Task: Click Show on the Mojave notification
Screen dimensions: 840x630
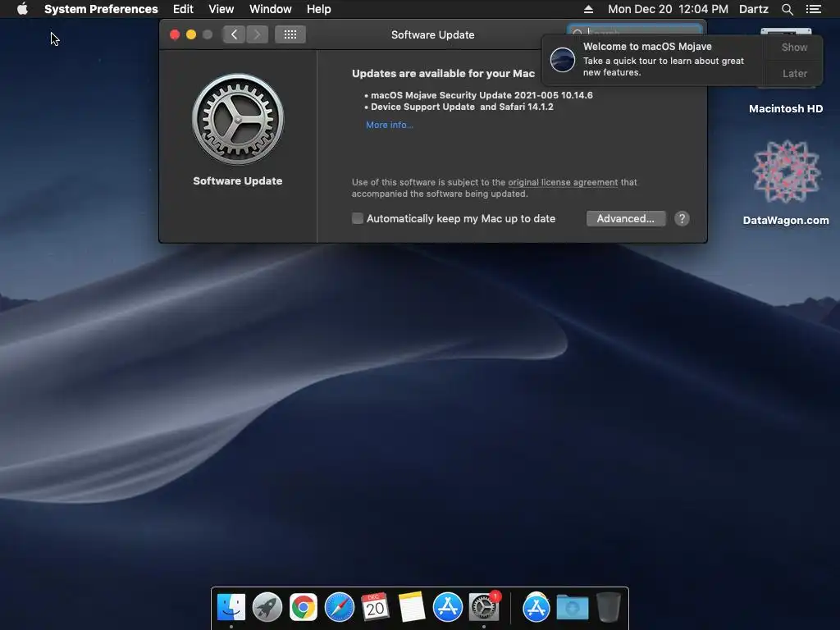Action: (x=794, y=47)
